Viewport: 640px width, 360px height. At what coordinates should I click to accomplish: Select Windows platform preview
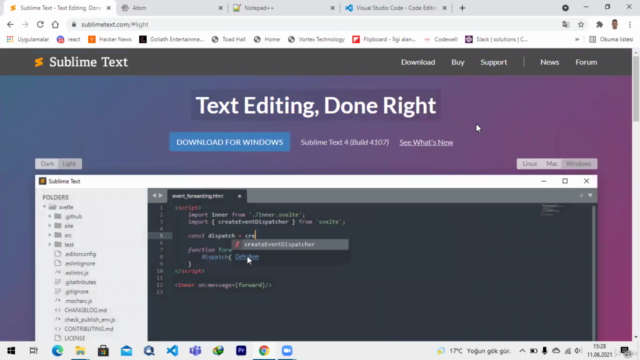click(578, 164)
